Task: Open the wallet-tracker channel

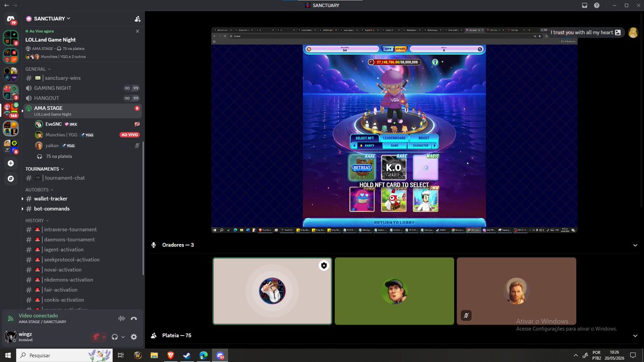Action: [83, 198]
